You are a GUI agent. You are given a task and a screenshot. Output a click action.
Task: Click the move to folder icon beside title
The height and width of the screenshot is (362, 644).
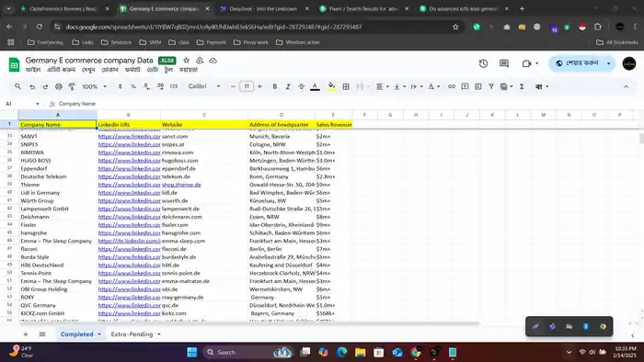(x=200, y=61)
